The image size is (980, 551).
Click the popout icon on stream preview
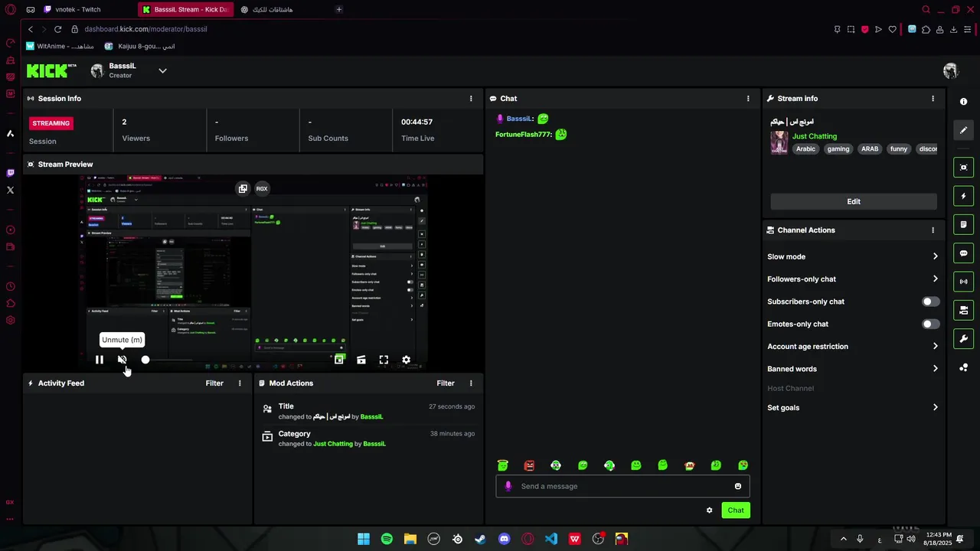(243, 188)
